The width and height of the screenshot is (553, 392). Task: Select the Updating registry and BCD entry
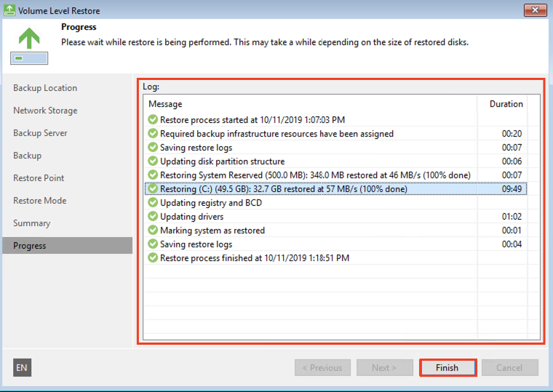click(211, 203)
